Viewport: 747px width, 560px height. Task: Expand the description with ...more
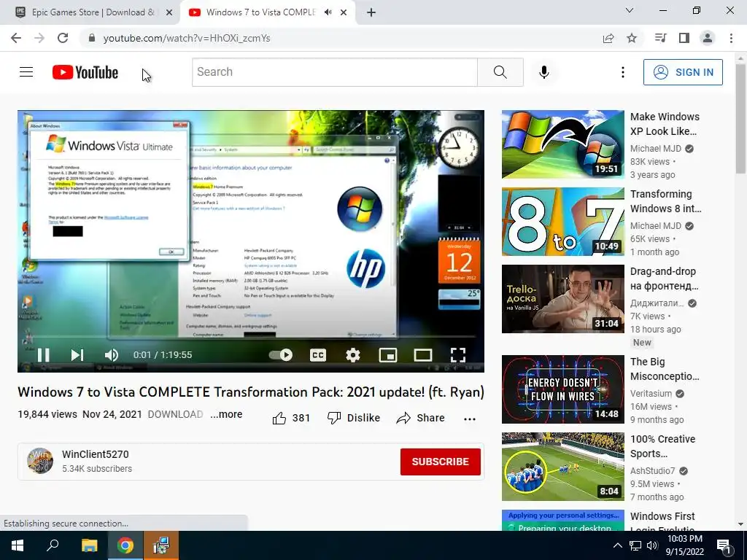click(226, 414)
